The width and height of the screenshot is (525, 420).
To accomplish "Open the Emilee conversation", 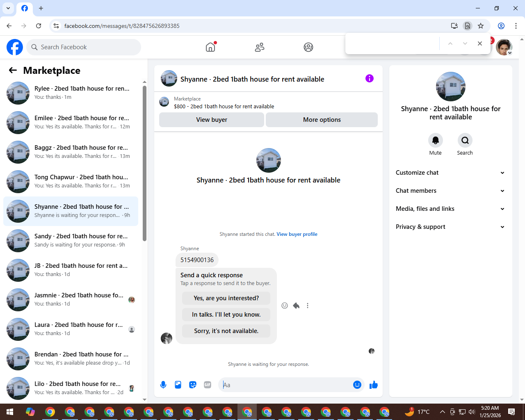I will tap(71, 123).
